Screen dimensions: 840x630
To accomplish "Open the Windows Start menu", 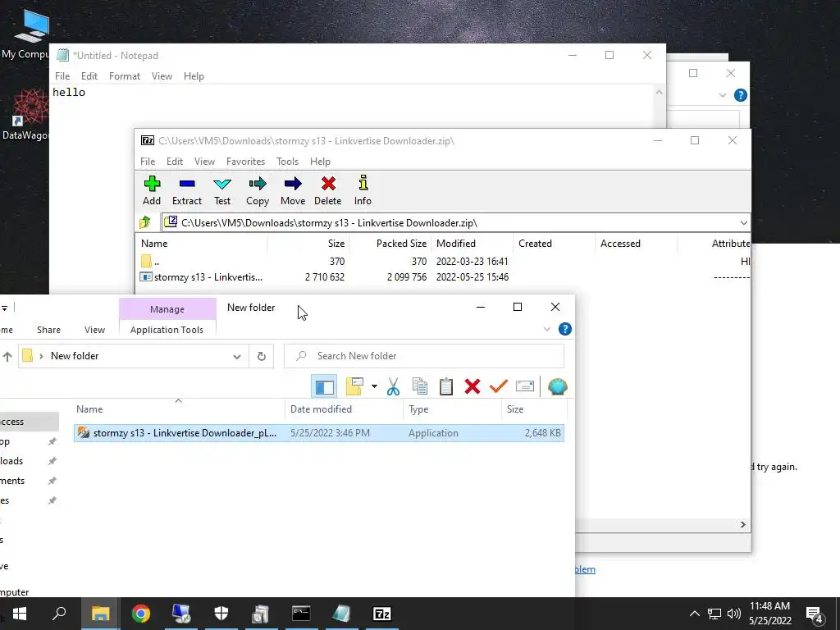I will point(20,614).
